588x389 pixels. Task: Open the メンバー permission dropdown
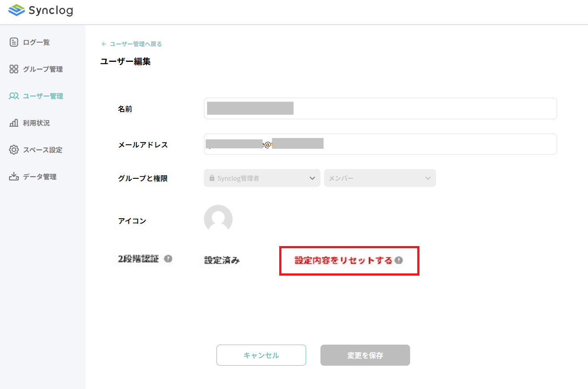[380, 178]
